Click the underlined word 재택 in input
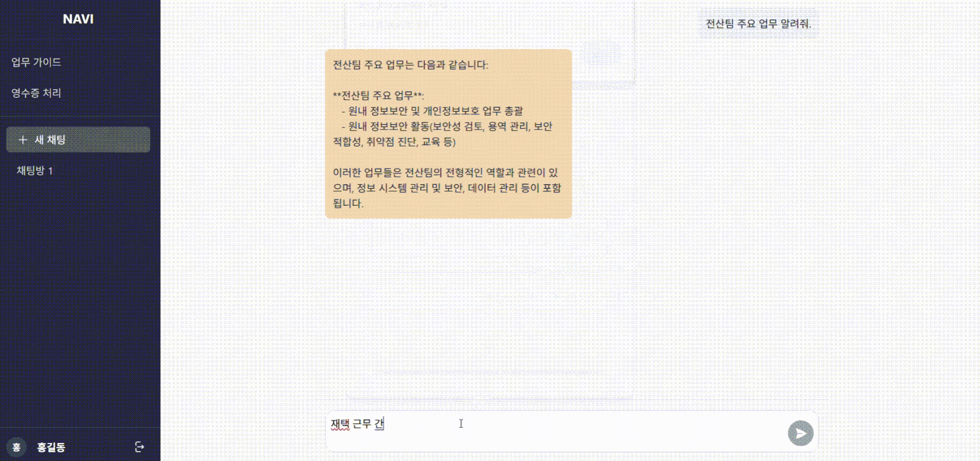The height and width of the screenshot is (461, 980). point(340,424)
